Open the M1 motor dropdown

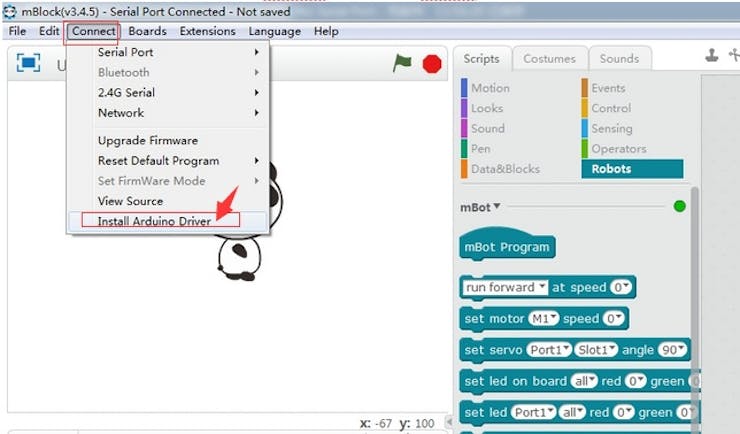point(543,319)
